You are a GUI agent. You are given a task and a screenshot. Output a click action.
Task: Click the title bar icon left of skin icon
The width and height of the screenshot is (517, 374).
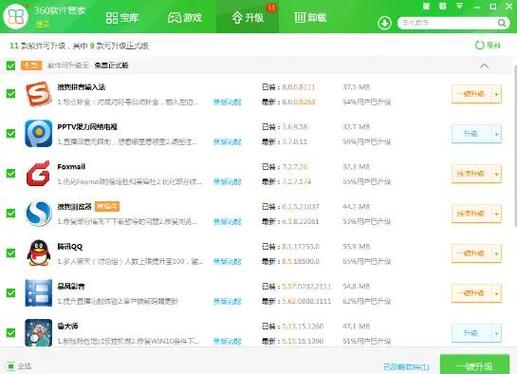[x=426, y=6]
